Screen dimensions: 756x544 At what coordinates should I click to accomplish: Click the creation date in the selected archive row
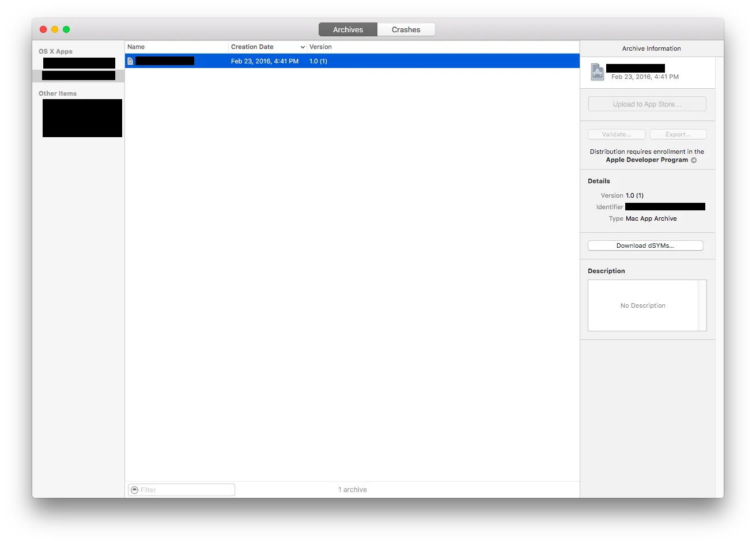tap(264, 61)
